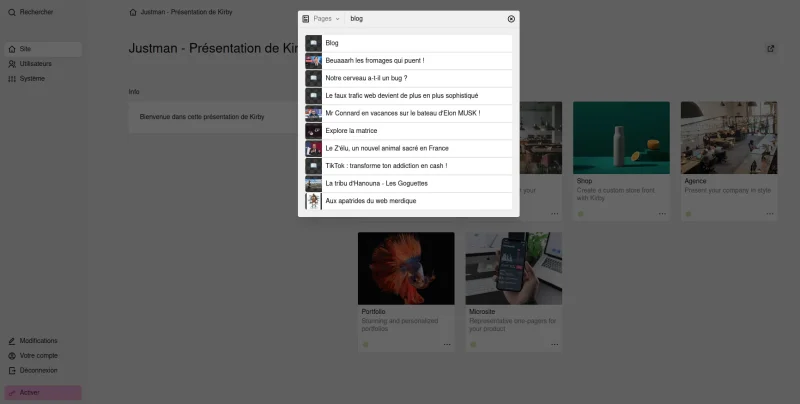
Task: Click the Votre compte user icon
Action: click(12, 356)
